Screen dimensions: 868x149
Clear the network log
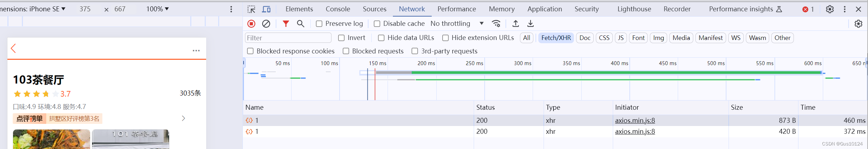[x=266, y=24]
